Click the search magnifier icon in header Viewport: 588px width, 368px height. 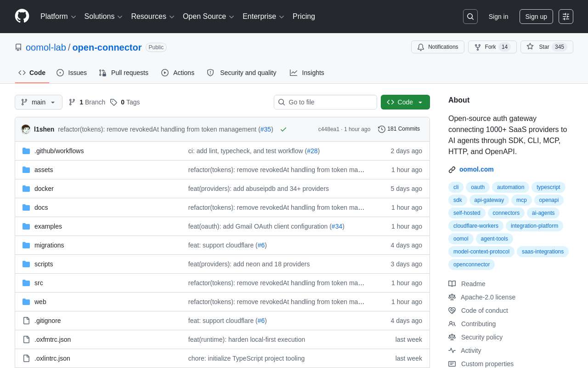[x=470, y=17]
